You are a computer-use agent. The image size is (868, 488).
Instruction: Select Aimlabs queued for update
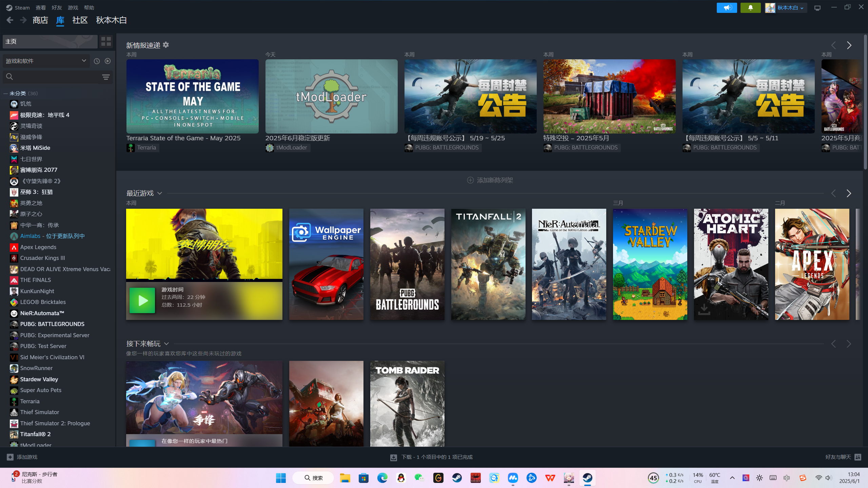click(52, 236)
